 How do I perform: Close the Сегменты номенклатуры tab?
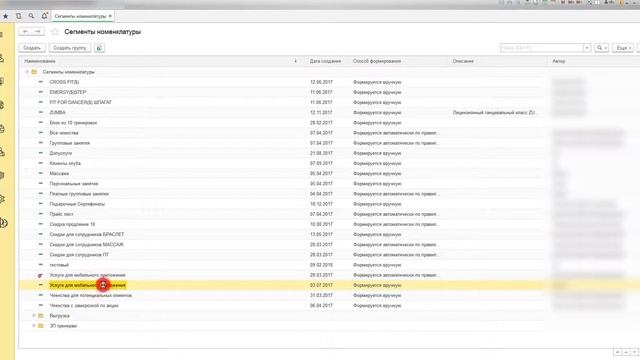point(110,16)
